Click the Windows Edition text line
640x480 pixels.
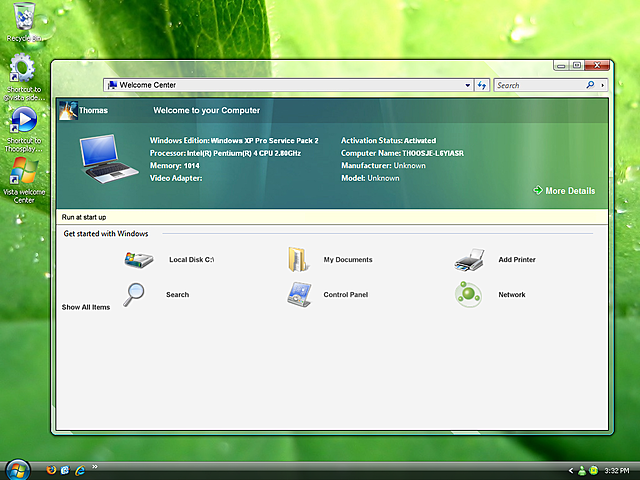[x=234, y=140]
